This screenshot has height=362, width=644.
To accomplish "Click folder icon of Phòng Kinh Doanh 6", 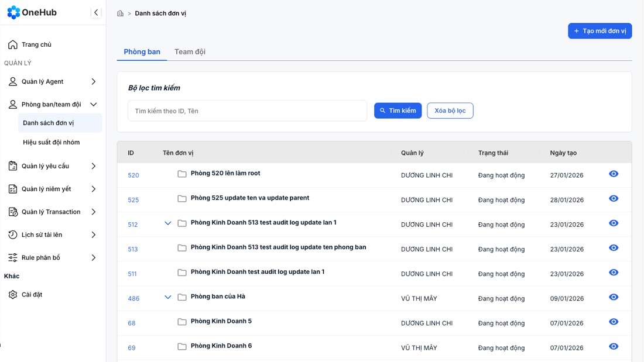I will click(x=182, y=346).
